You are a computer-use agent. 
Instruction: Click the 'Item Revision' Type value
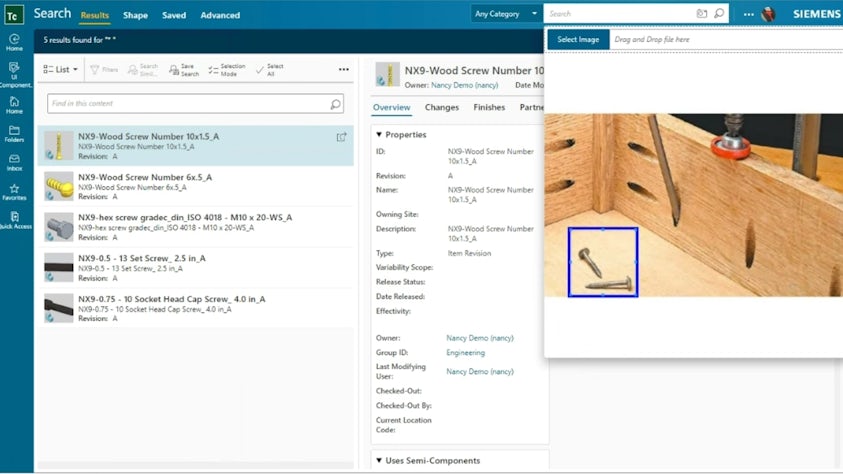(469, 253)
